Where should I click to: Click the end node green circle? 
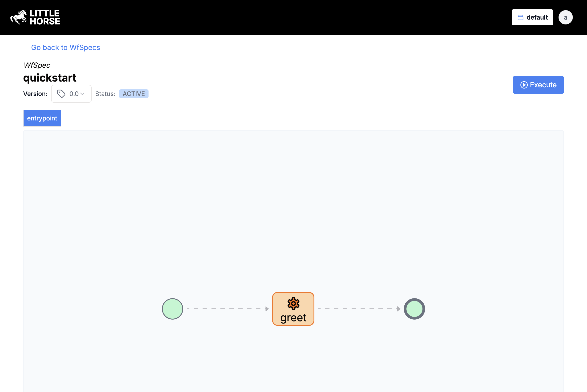click(414, 309)
